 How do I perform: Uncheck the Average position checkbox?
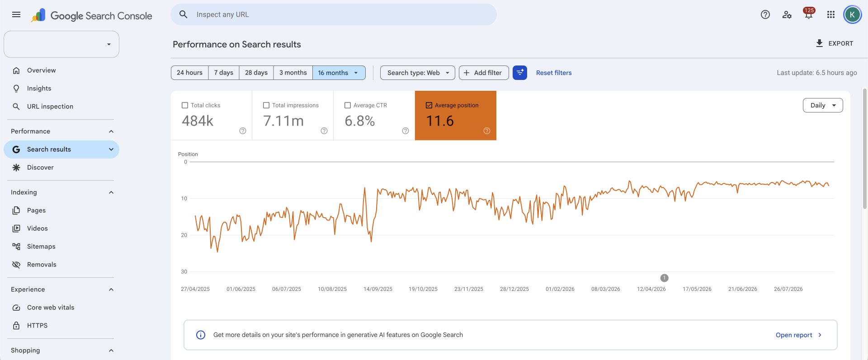(x=429, y=105)
